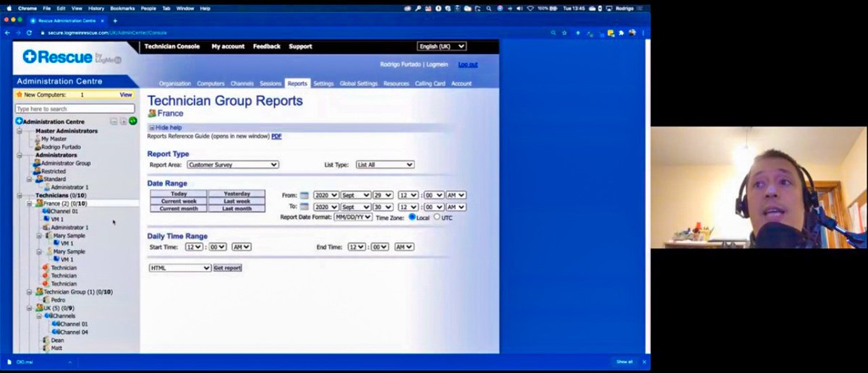868x373 pixels.
Task: Open a new Chrome tab
Action: coord(114,21)
